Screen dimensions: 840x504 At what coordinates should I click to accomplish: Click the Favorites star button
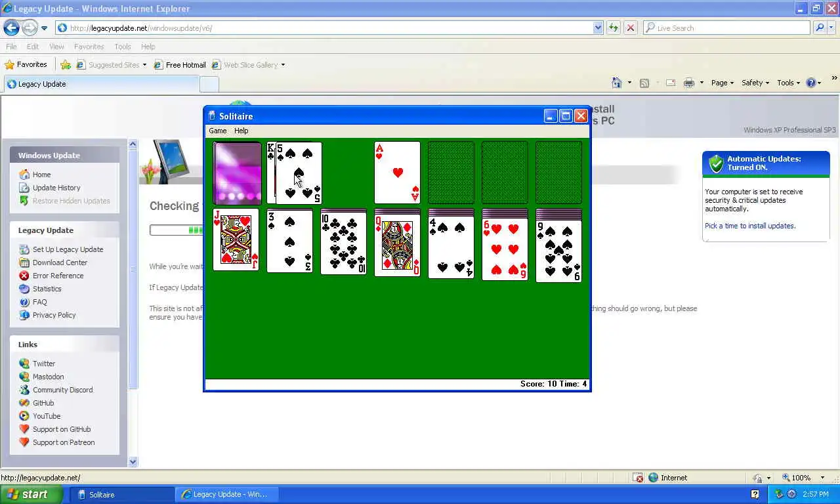[26, 64]
